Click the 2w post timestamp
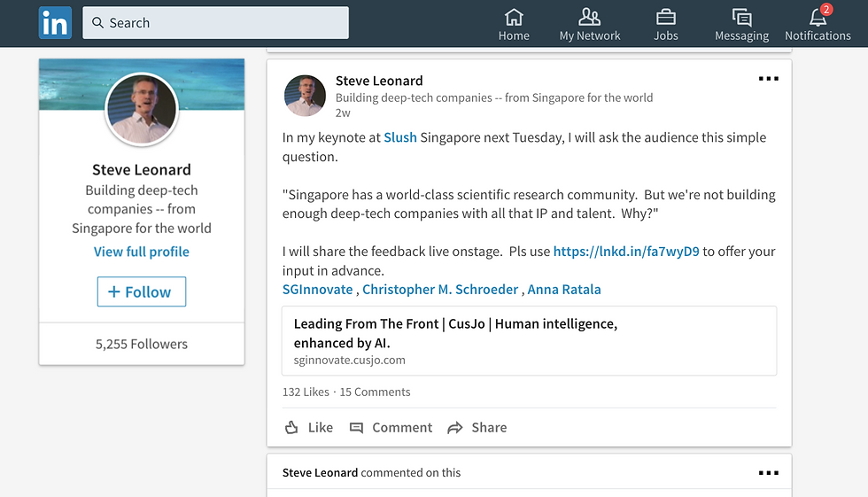Screen dimensions: 868x497 coord(343,113)
